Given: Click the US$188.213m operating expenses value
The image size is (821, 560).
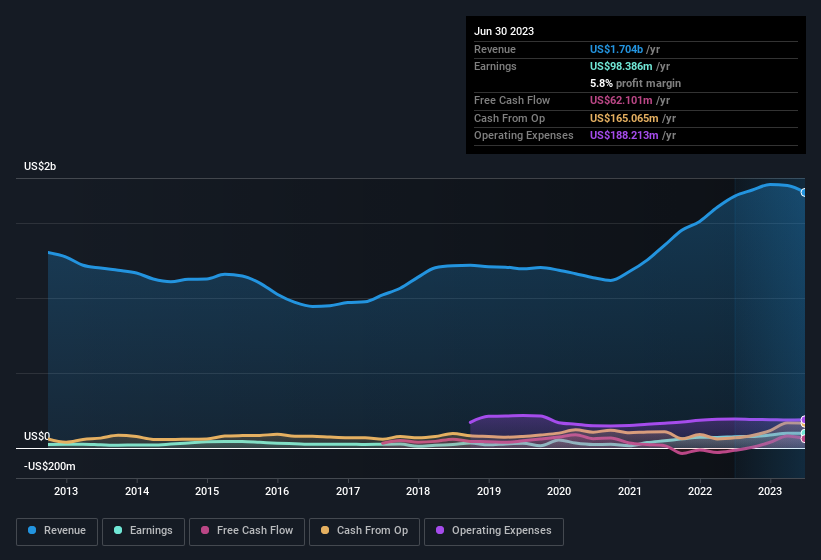Looking at the screenshot, I should 624,136.
